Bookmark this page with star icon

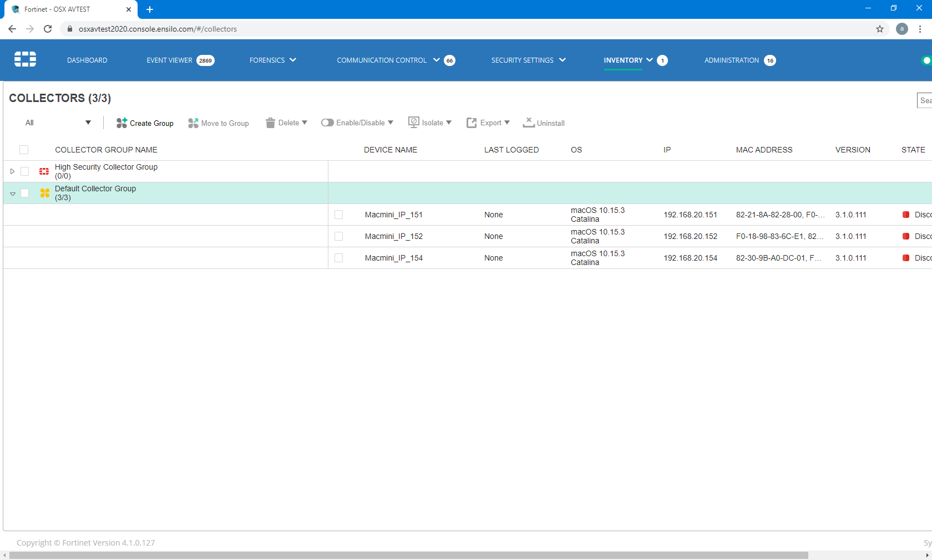click(880, 29)
